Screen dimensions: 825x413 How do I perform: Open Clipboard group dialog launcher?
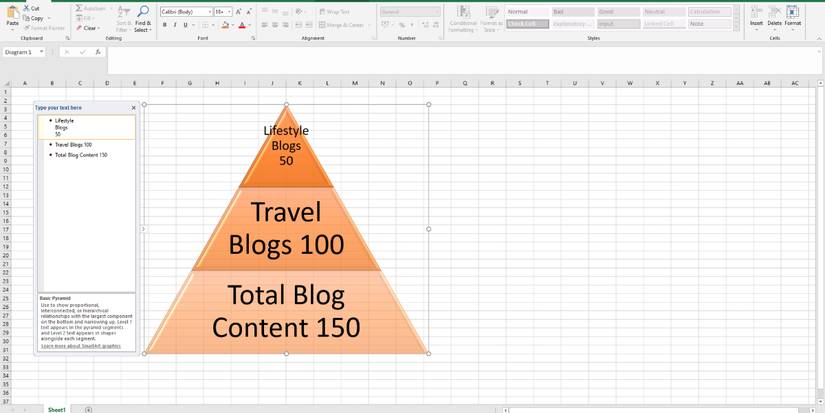click(68, 38)
